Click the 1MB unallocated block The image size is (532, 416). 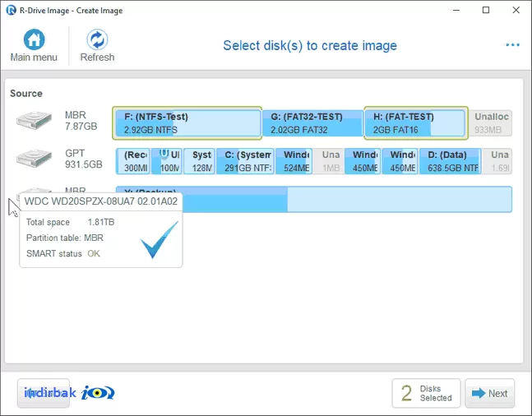(329, 161)
